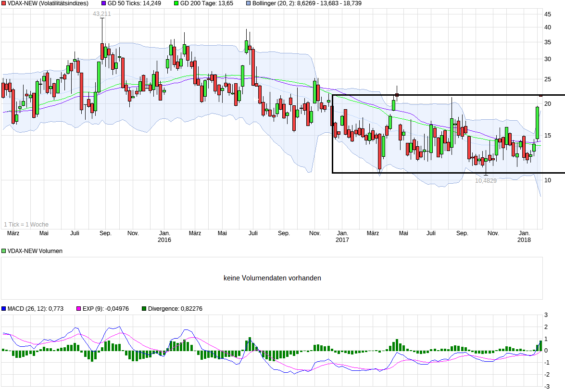This screenshot has width=565, height=392.
Task: Click the Divergence: 0,82276 label text
Action: tap(175, 308)
